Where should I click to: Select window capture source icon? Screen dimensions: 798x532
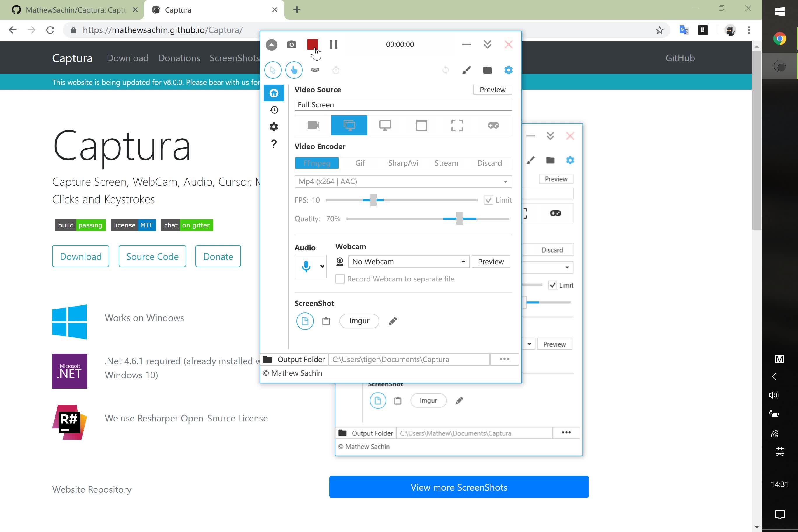point(421,125)
